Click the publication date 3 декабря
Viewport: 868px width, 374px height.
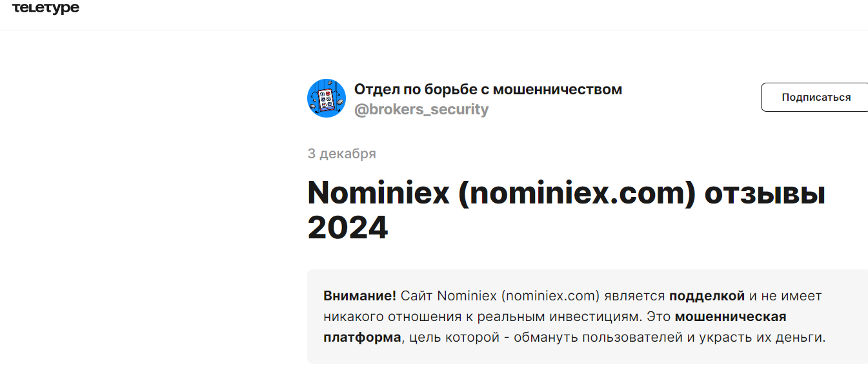click(x=341, y=153)
